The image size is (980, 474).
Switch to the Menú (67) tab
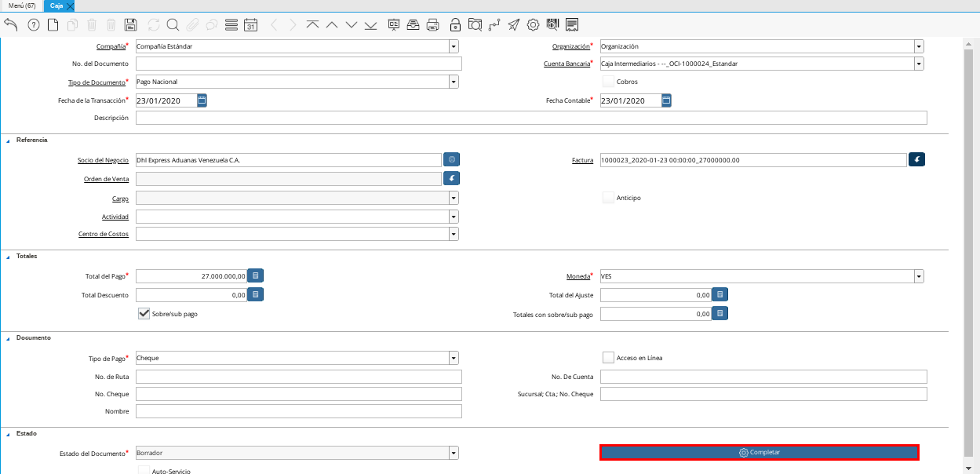click(22, 5)
